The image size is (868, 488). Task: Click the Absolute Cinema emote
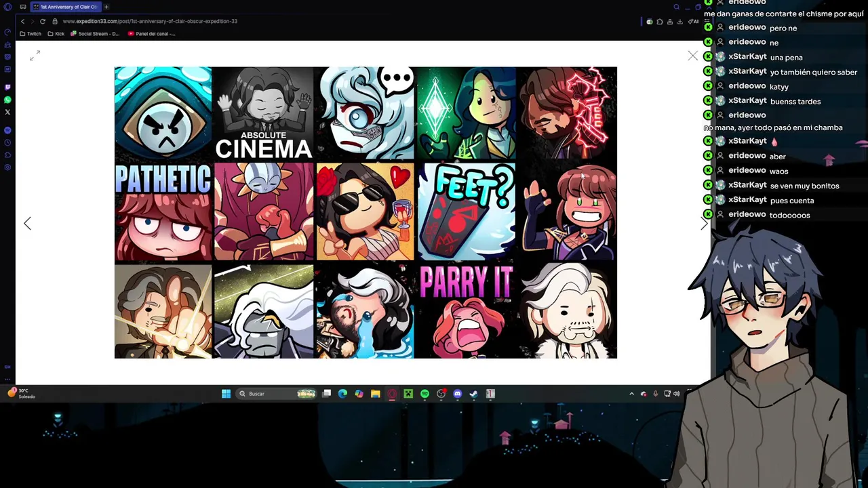[264, 113]
